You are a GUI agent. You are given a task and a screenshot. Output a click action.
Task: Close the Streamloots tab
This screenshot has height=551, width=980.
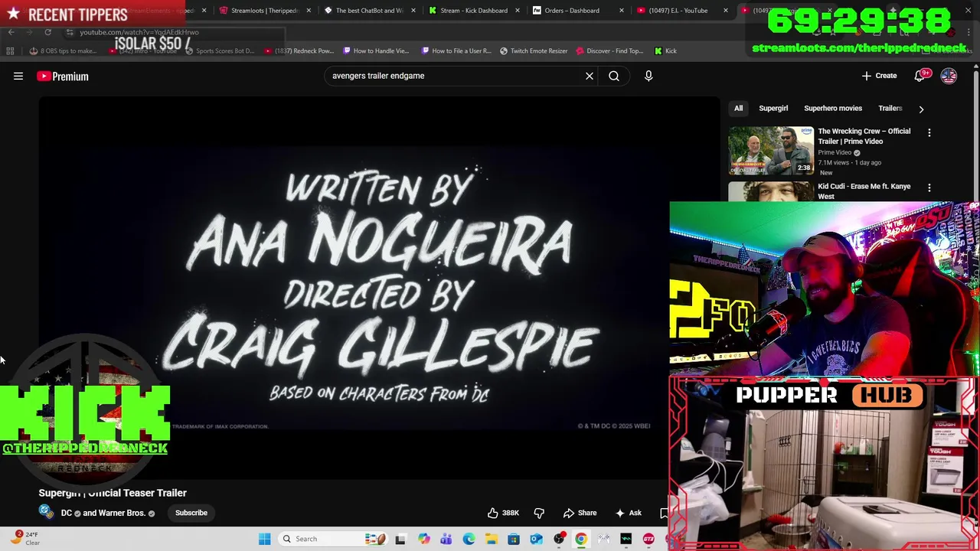(x=309, y=11)
